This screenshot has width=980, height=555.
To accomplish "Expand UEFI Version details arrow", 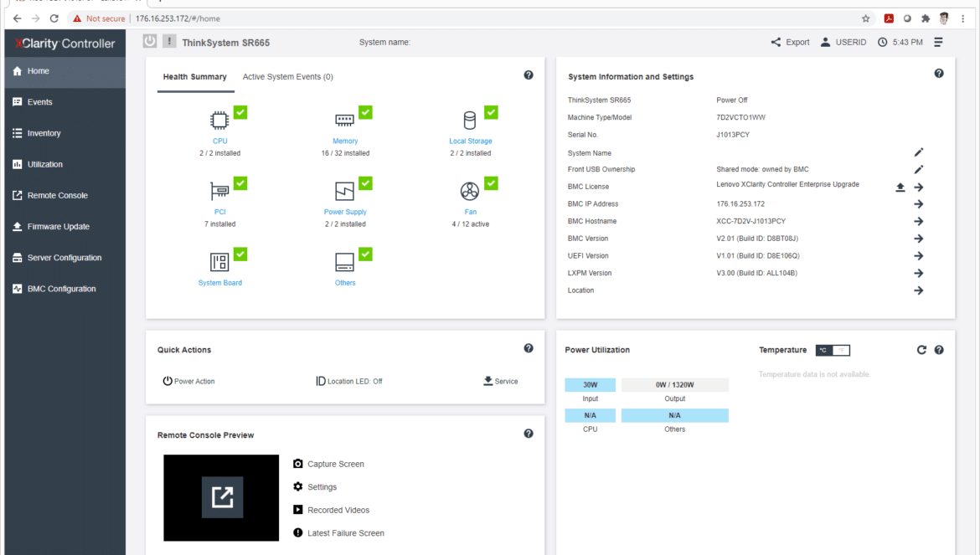I will (x=919, y=256).
